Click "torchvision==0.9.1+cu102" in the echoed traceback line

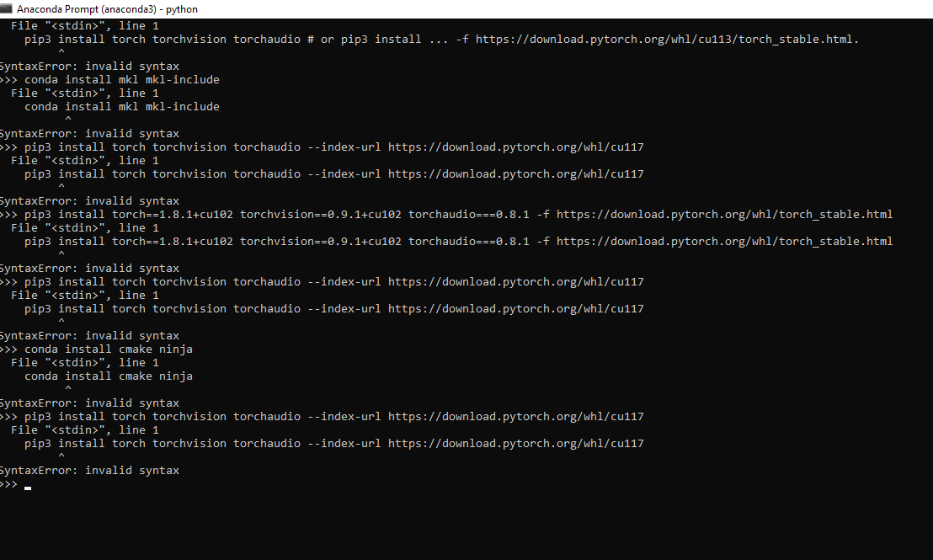(x=321, y=242)
